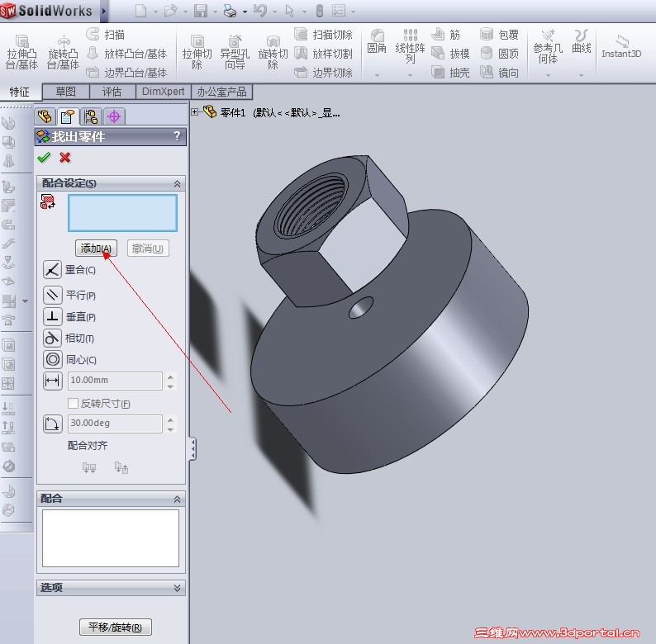Select the 同心 concentric mate
This screenshot has height=644, width=656.
click(52, 359)
